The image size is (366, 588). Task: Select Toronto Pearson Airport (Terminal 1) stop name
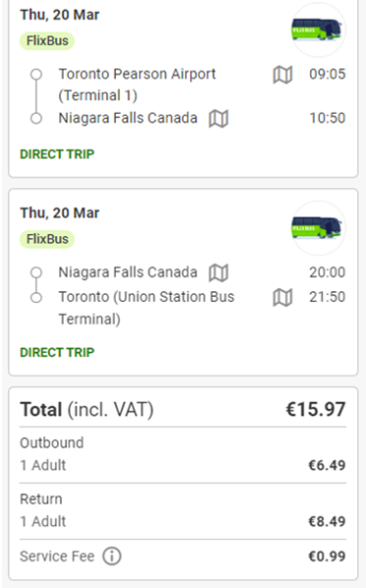137,84
